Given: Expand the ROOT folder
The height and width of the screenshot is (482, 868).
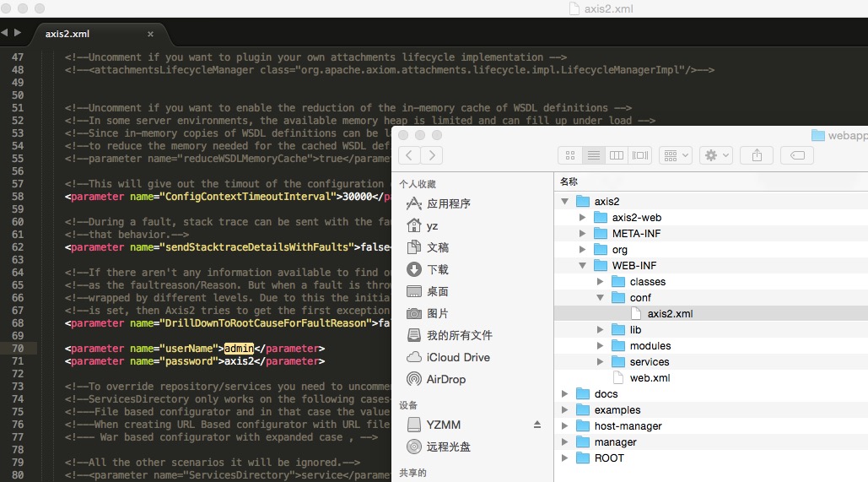Looking at the screenshot, I should (564, 458).
